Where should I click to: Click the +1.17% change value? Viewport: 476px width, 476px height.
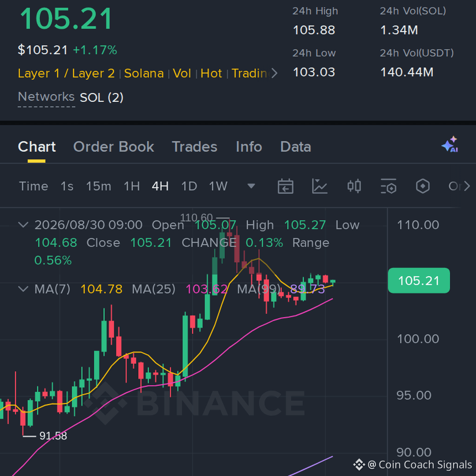coord(95,50)
